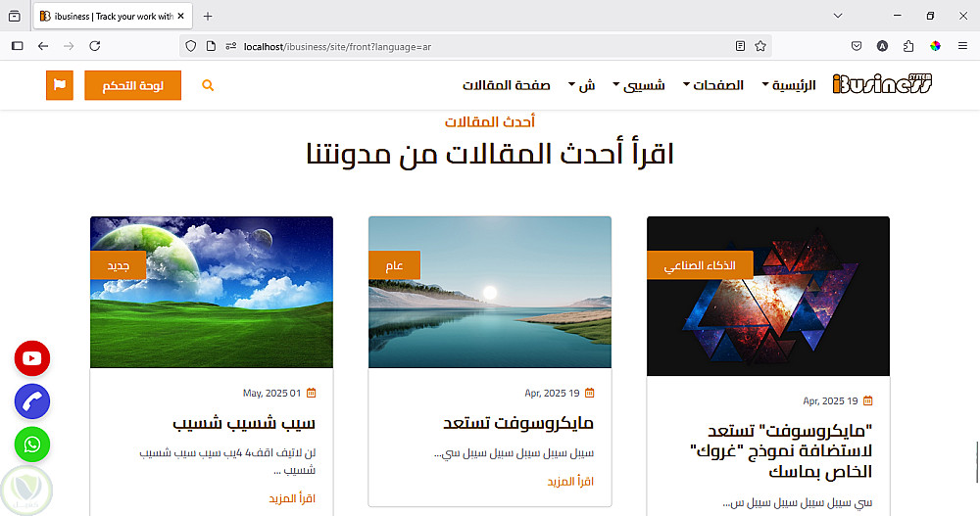Click اقرأ المزيد under مايكروسوفت تستعد
Image resolution: width=980 pixels, height=516 pixels.
[570, 482]
